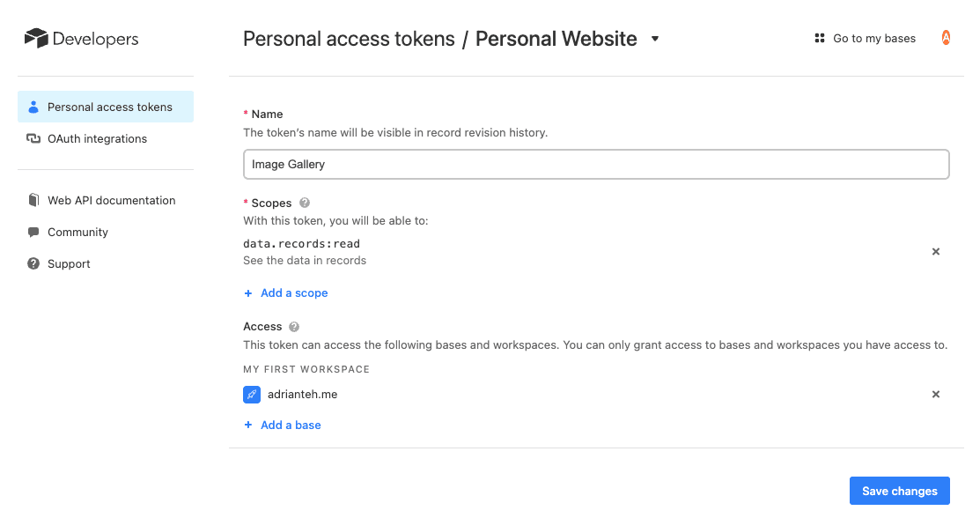This screenshot has height=518, width=980.
Task: Click the Community speech bubble icon
Action: [33, 233]
